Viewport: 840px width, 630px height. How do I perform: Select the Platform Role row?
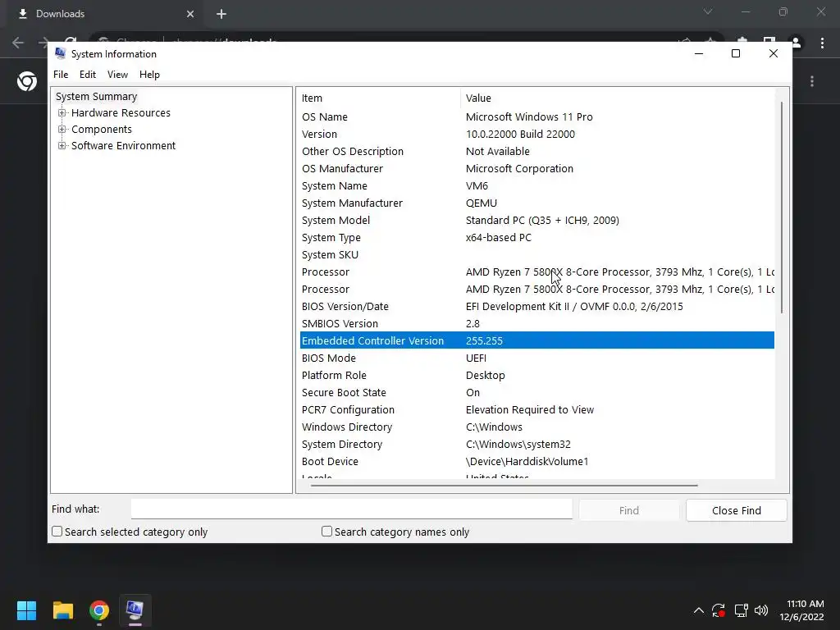click(x=536, y=375)
